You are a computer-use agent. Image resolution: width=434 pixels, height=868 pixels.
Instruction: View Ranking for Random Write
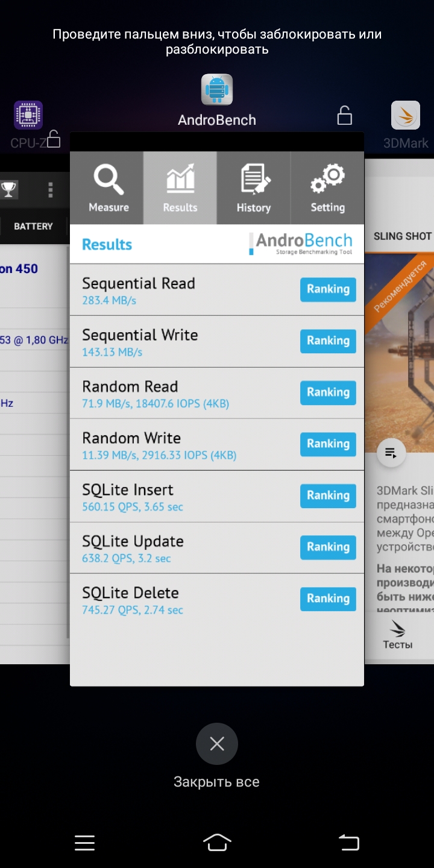click(x=328, y=444)
